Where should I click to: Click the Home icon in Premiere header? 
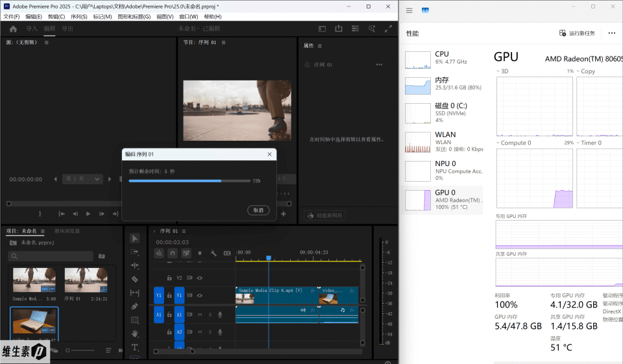[x=13, y=29]
